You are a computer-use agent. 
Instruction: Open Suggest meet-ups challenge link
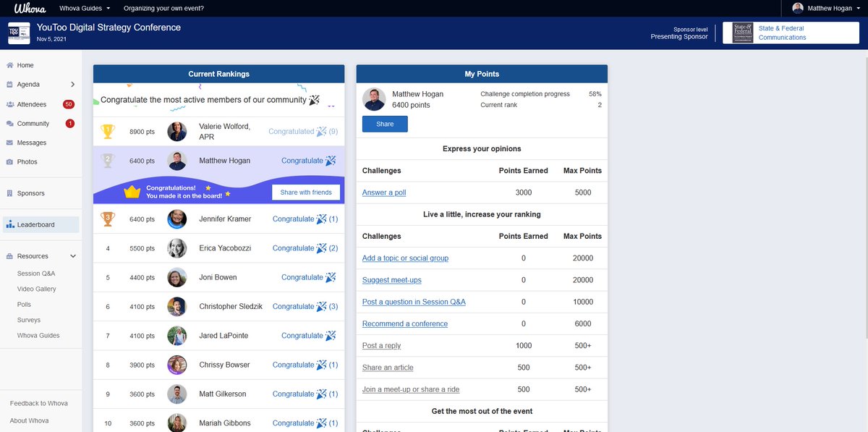pos(391,280)
